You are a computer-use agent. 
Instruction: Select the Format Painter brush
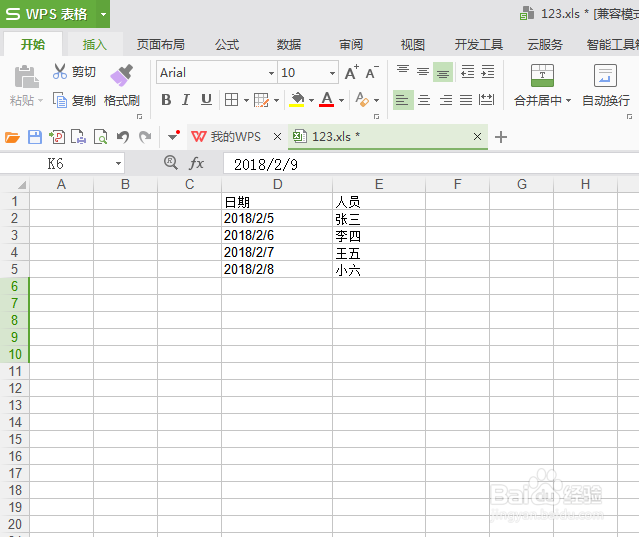[121, 75]
